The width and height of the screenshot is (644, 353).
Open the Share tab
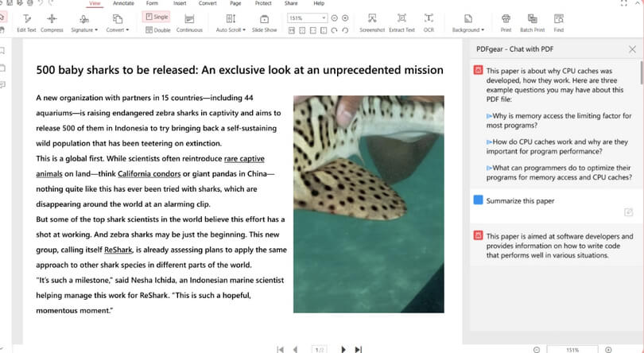291,3
